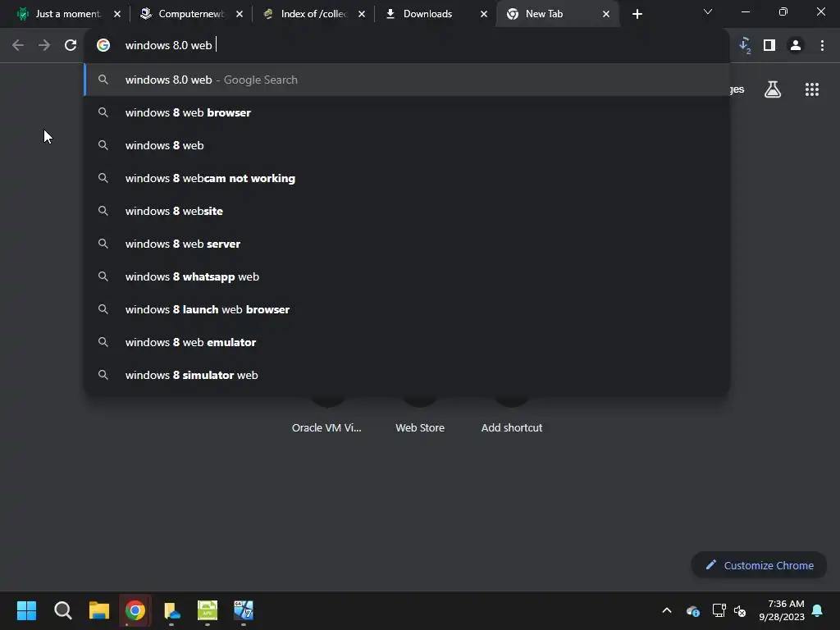This screenshot has height=630, width=840.
Task: Choose suggestion 'windows 8 website'
Action: point(407,211)
